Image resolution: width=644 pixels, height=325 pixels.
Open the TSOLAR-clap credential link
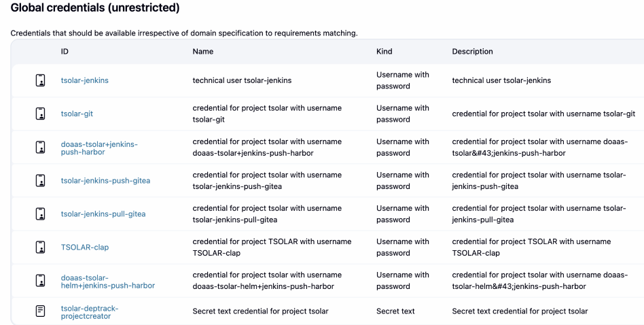pyautogui.click(x=84, y=247)
